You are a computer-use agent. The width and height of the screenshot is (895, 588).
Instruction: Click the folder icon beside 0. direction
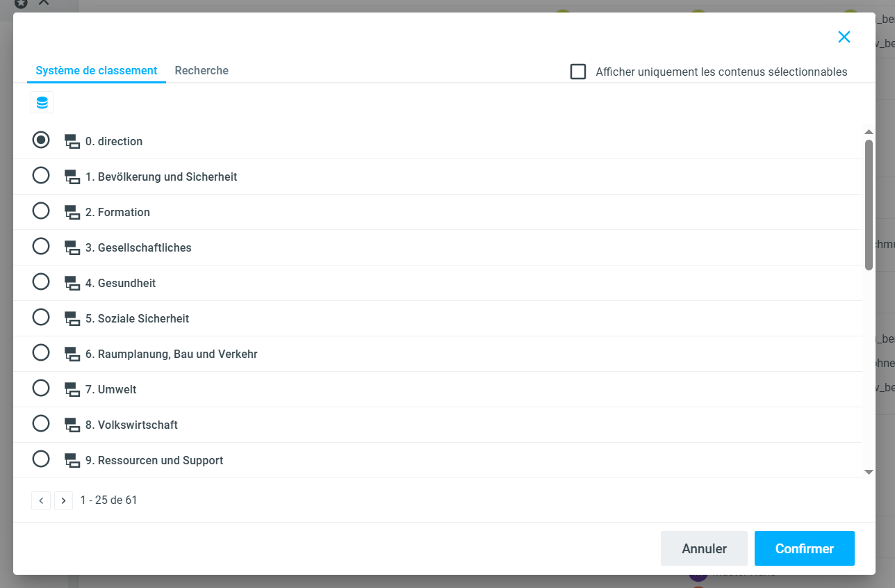72,141
